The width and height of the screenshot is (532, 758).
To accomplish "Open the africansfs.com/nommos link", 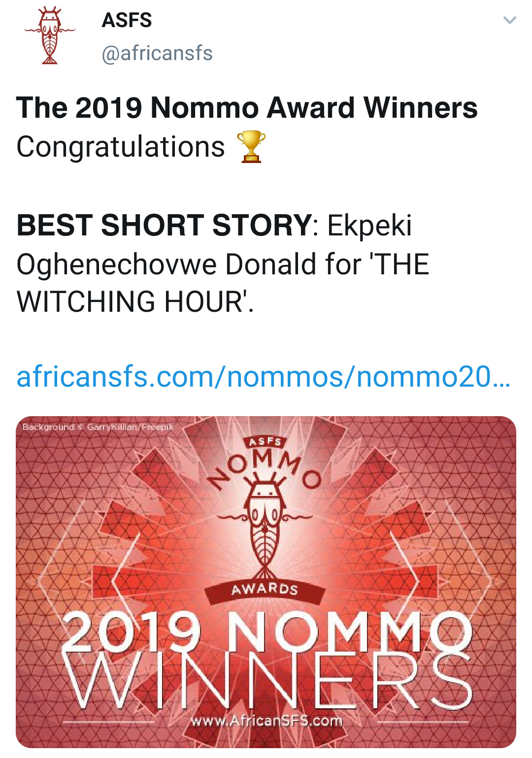I will coord(263,377).
